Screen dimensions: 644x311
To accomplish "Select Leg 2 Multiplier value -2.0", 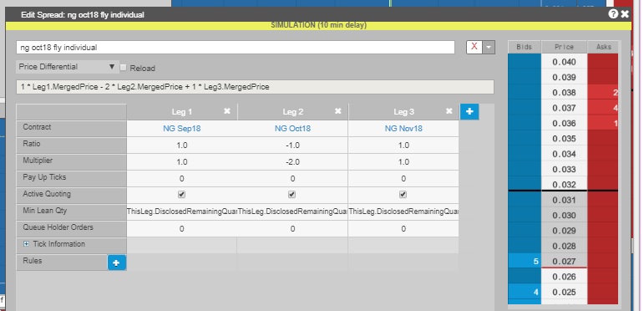I will (x=292, y=162).
